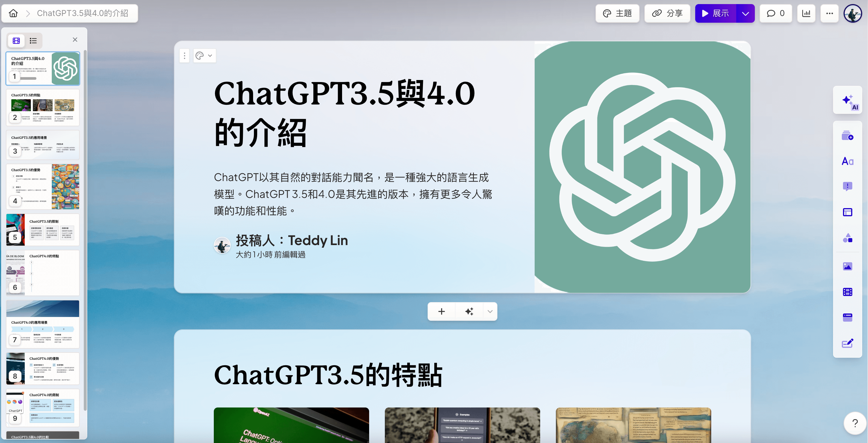The width and height of the screenshot is (868, 443).
Task: Open the video and media icon
Action: [x=847, y=292]
